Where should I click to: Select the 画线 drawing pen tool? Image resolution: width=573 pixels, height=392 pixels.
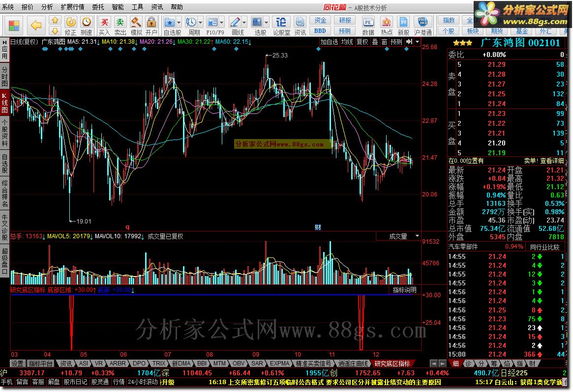click(235, 22)
